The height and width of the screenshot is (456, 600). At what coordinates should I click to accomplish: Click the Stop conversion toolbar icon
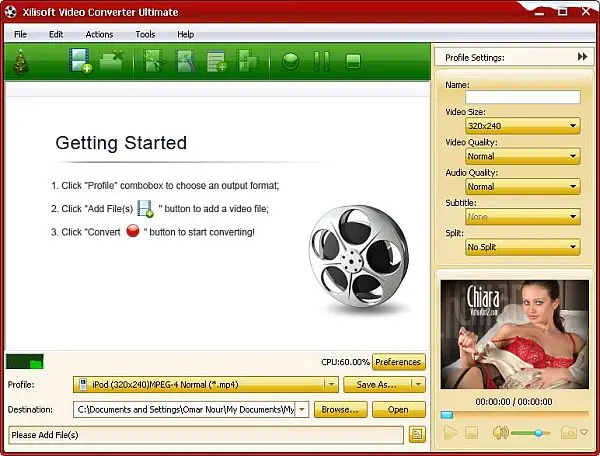pos(353,61)
